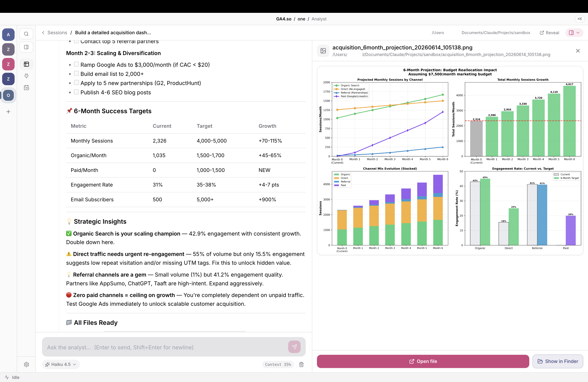Click the session title 'Build a detailed acquisition dash...'

click(113, 33)
